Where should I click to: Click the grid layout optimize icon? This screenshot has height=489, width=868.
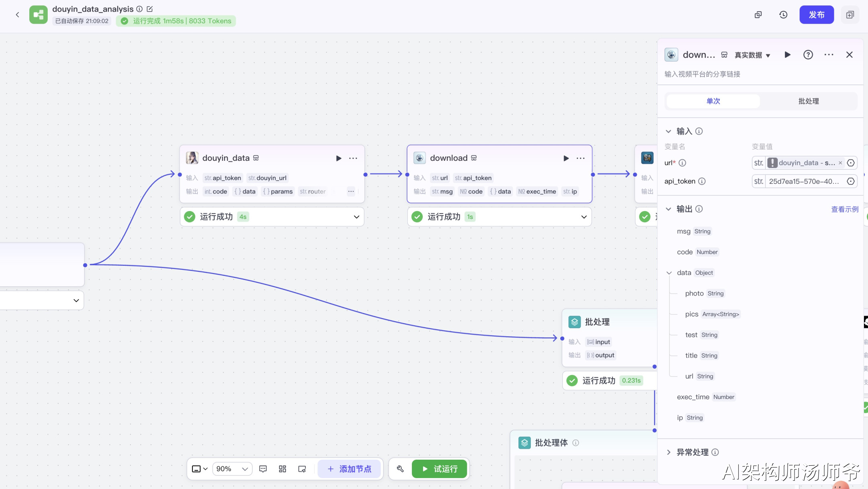[283, 469]
